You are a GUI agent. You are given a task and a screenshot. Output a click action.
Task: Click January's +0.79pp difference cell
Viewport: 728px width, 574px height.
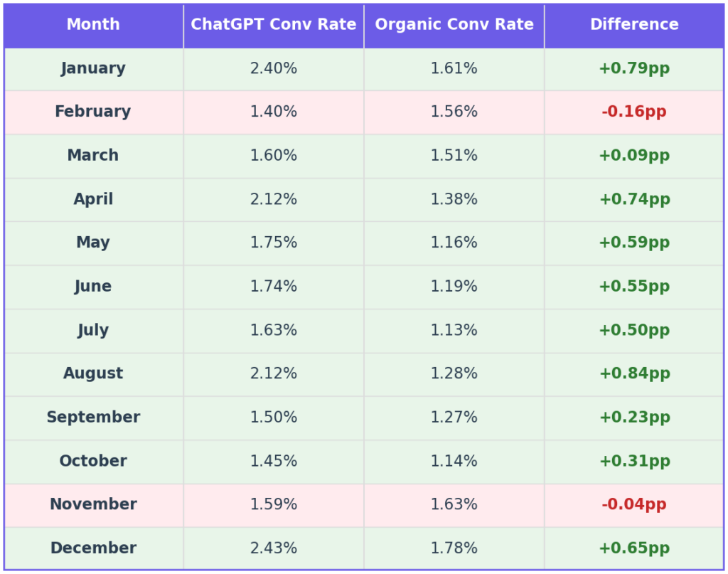point(634,69)
